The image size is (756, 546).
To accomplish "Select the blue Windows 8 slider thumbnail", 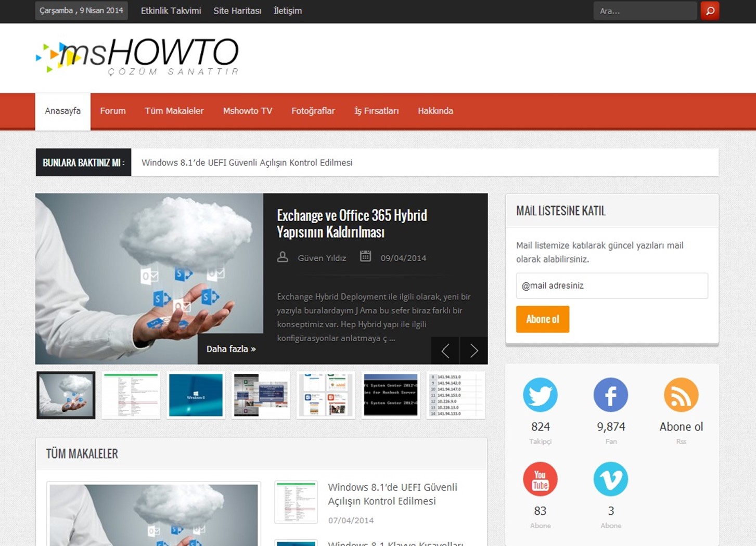I will pos(196,395).
